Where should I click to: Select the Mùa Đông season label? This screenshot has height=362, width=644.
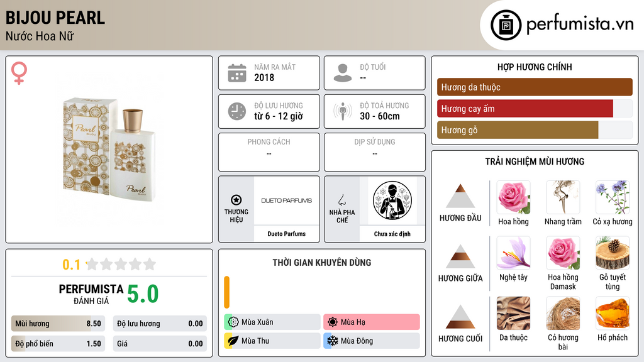click(357, 341)
